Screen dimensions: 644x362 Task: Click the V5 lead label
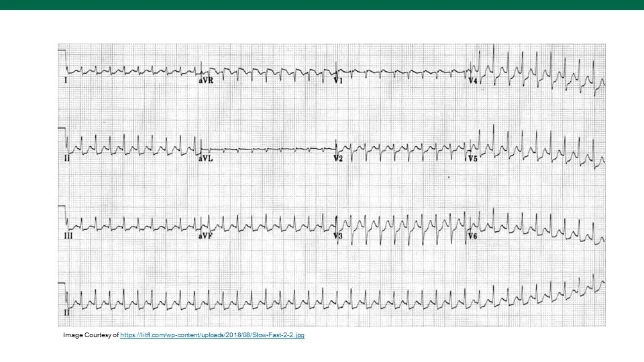(473, 158)
